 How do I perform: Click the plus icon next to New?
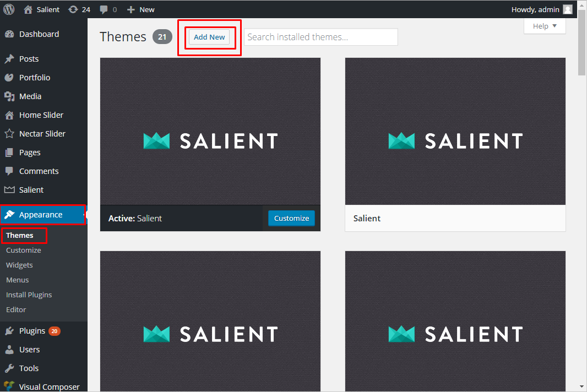click(131, 10)
